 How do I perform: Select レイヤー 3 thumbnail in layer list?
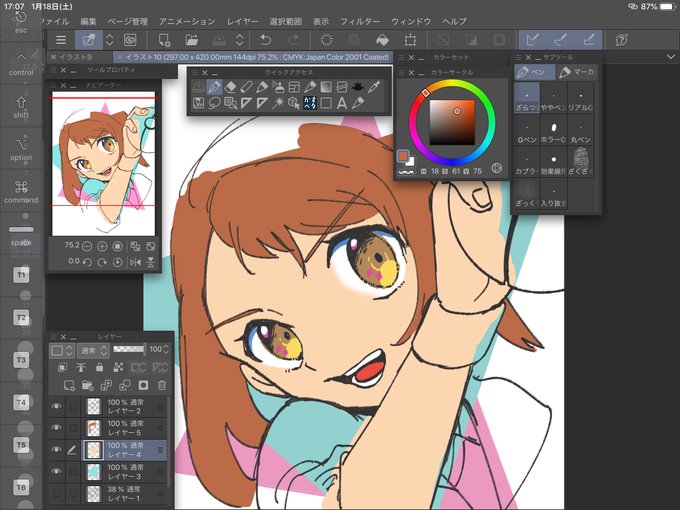point(93,471)
